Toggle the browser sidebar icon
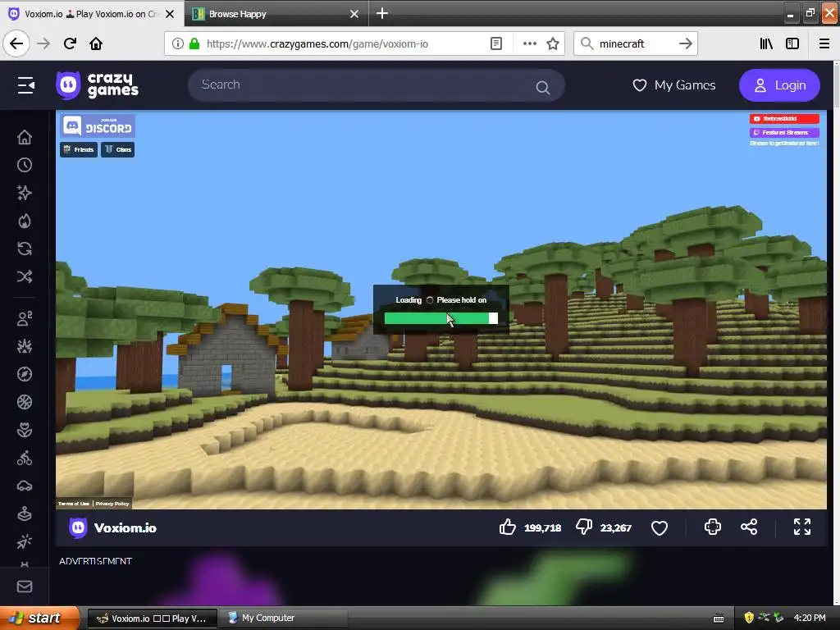The height and width of the screenshot is (630, 840). click(792, 43)
